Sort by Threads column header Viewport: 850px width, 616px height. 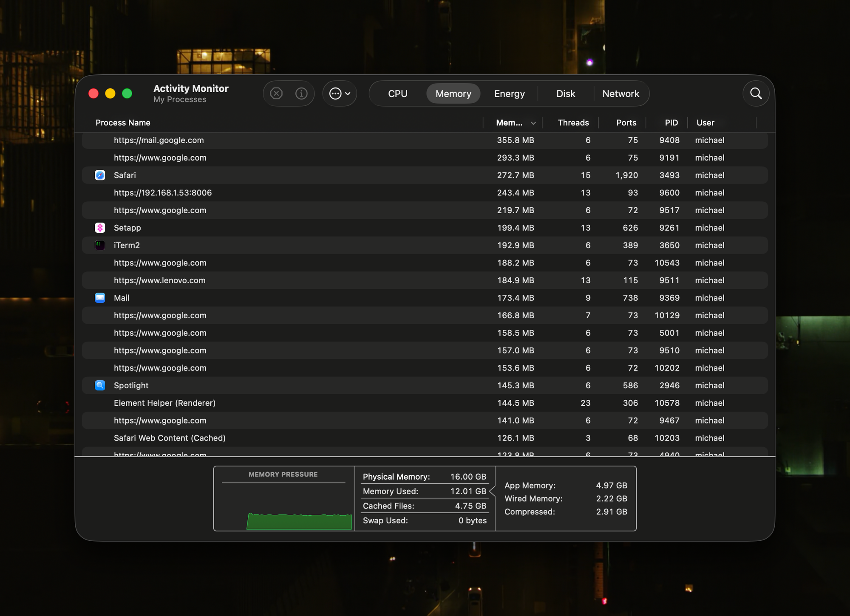click(573, 123)
